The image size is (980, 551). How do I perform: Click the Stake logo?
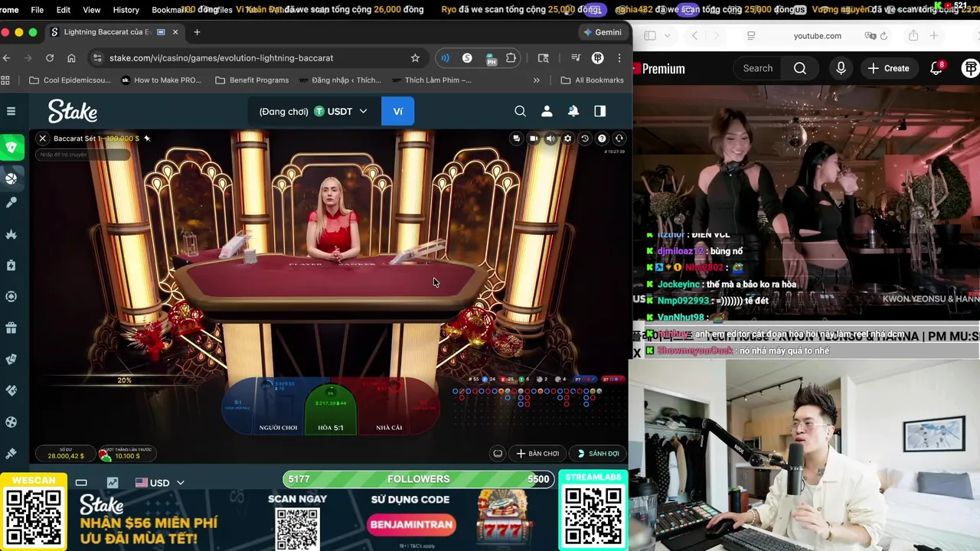[x=73, y=112]
